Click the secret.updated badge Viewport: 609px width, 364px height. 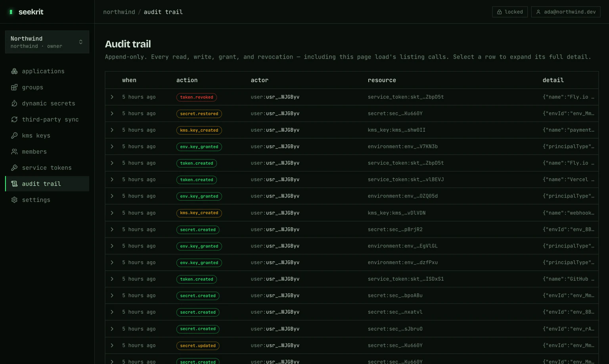pyautogui.click(x=198, y=346)
